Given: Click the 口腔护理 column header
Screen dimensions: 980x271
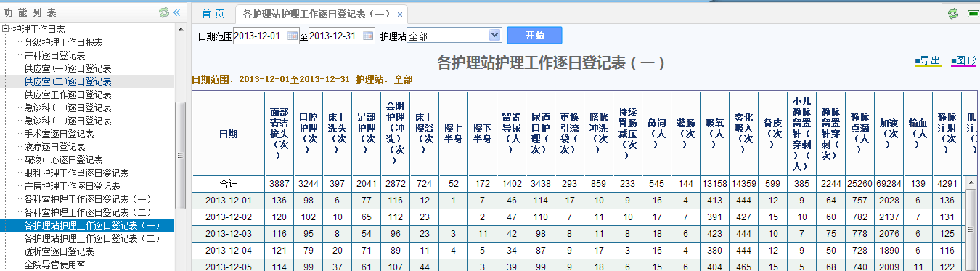Looking at the screenshot, I should 308,134.
